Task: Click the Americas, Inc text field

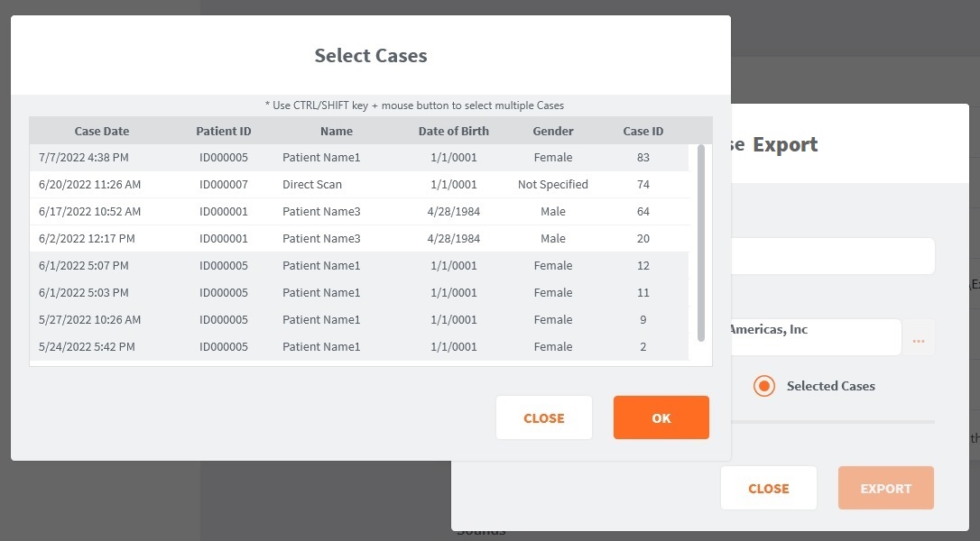Action: (x=812, y=336)
